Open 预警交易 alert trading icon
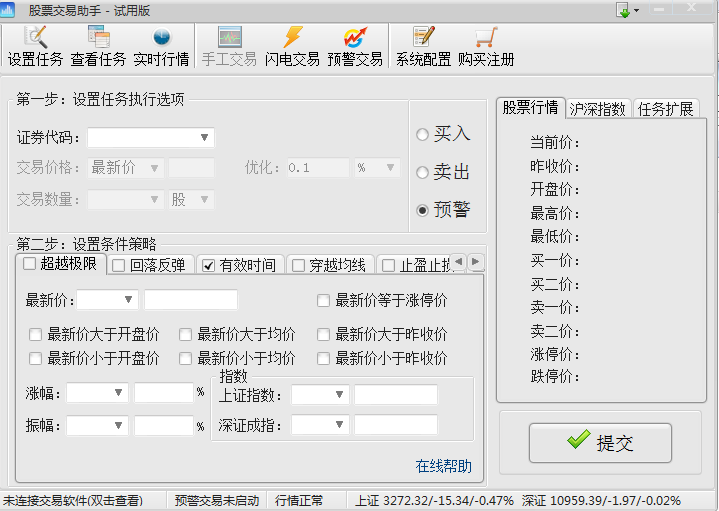The height and width of the screenshot is (511, 719). click(355, 46)
